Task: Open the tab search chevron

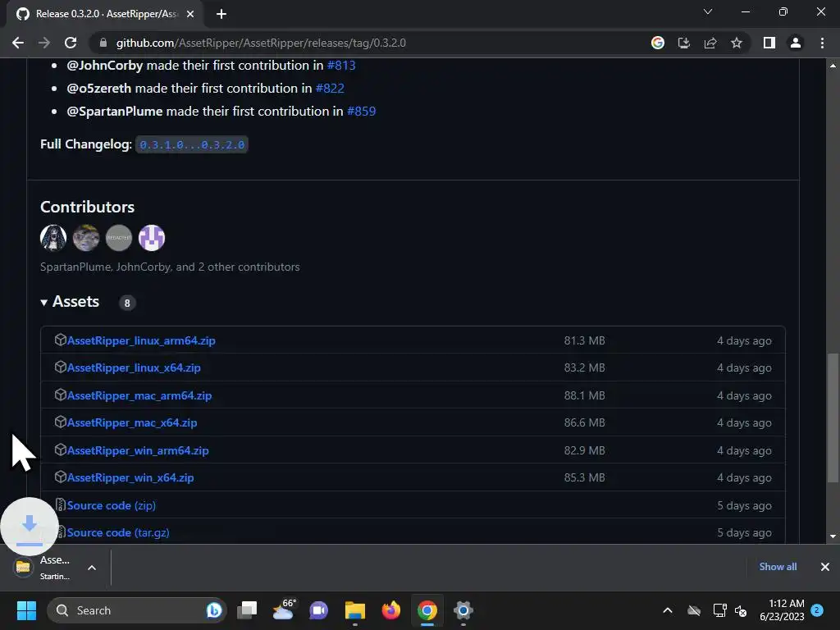Action: point(708,11)
